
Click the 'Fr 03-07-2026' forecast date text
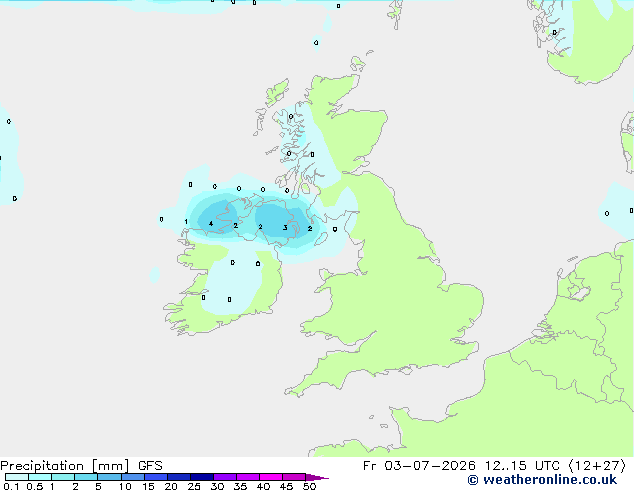click(x=419, y=466)
